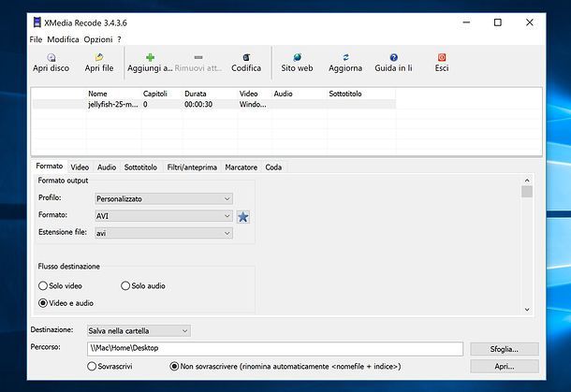The height and width of the screenshot is (392, 571).
Task: Click the Rimuovi minus toolbar icon
Action: pyautogui.click(x=198, y=57)
